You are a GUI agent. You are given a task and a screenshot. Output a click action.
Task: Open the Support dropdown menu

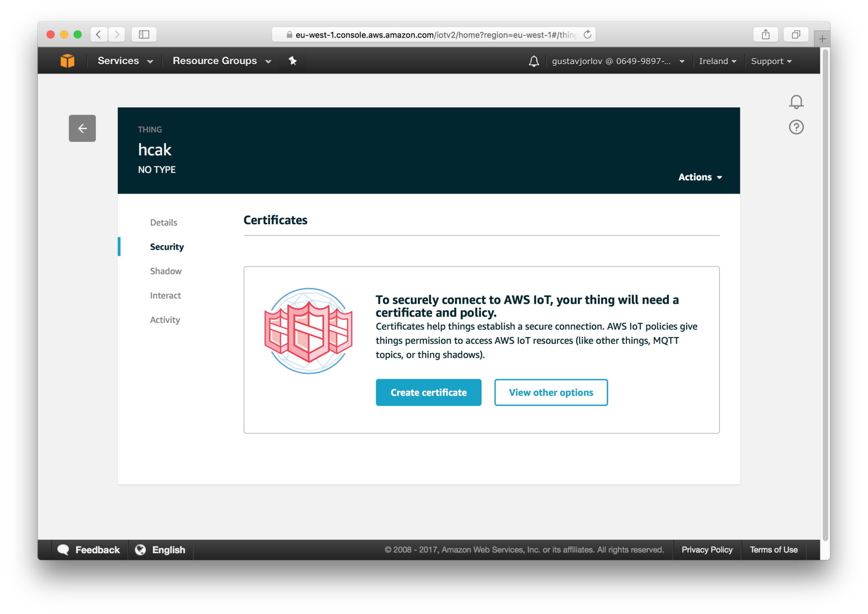point(771,61)
